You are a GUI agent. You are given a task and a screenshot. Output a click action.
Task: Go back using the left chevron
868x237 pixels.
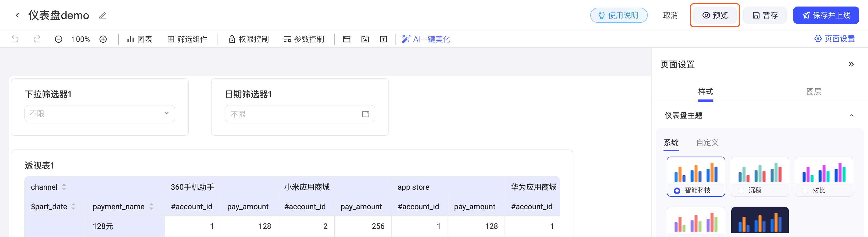(x=17, y=15)
